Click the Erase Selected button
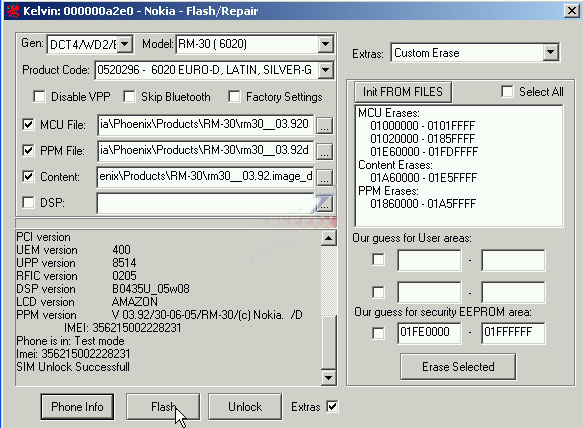This screenshot has width=583, height=428. pos(458,367)
